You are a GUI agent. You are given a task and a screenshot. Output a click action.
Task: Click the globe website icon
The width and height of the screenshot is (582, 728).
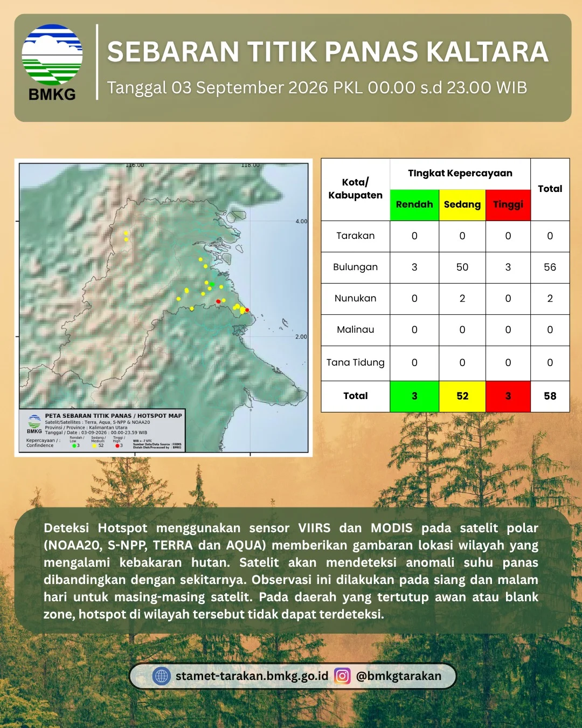[161, 676]
